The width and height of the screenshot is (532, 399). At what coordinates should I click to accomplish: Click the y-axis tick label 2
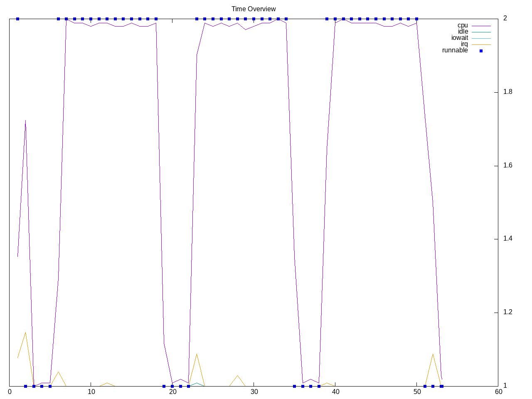point(505,18)
